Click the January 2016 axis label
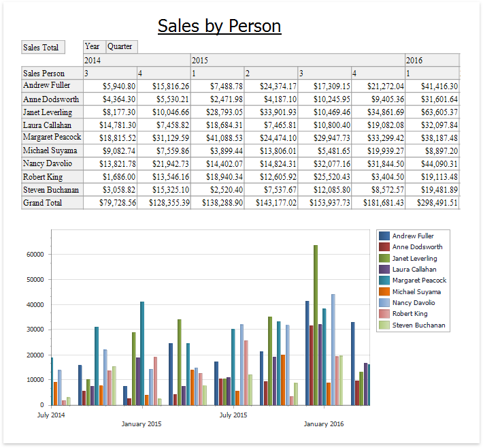 324,424
